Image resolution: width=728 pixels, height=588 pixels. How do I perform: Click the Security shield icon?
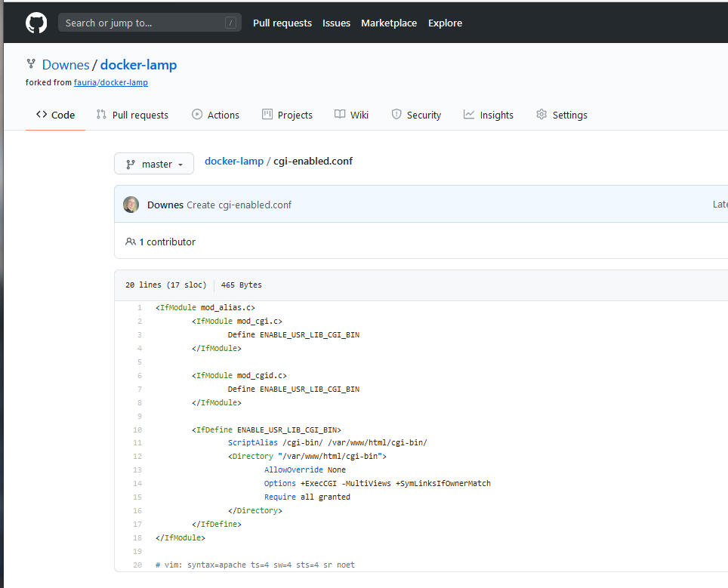pyautogui.click(x=396, y=114)
